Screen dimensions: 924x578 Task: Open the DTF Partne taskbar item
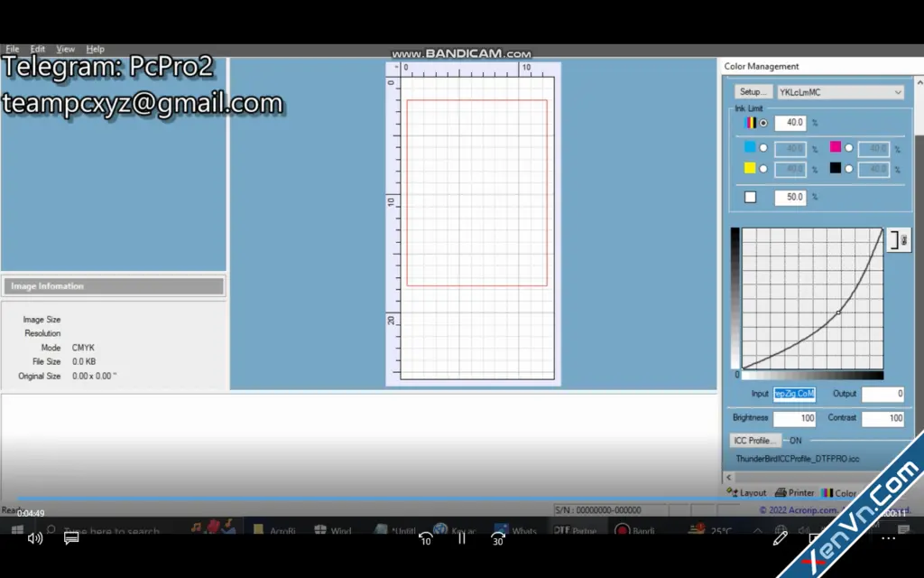click(x=575, y=531)
